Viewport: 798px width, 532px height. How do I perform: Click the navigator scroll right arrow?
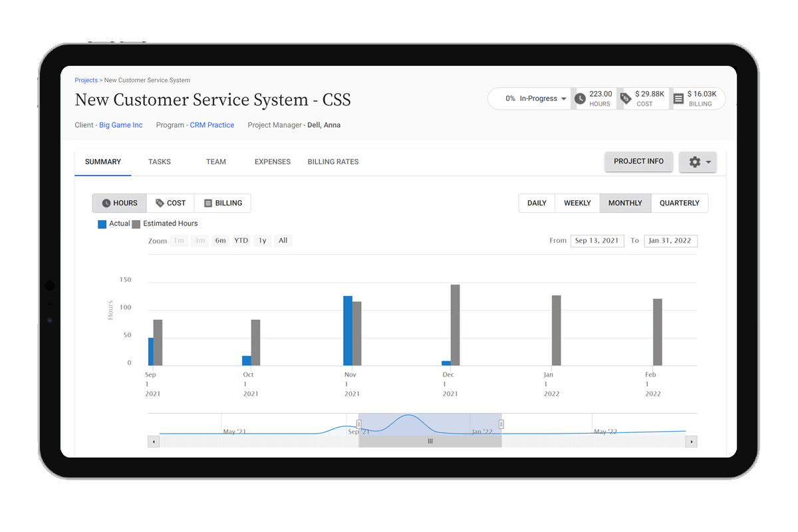tap(692, 442)
